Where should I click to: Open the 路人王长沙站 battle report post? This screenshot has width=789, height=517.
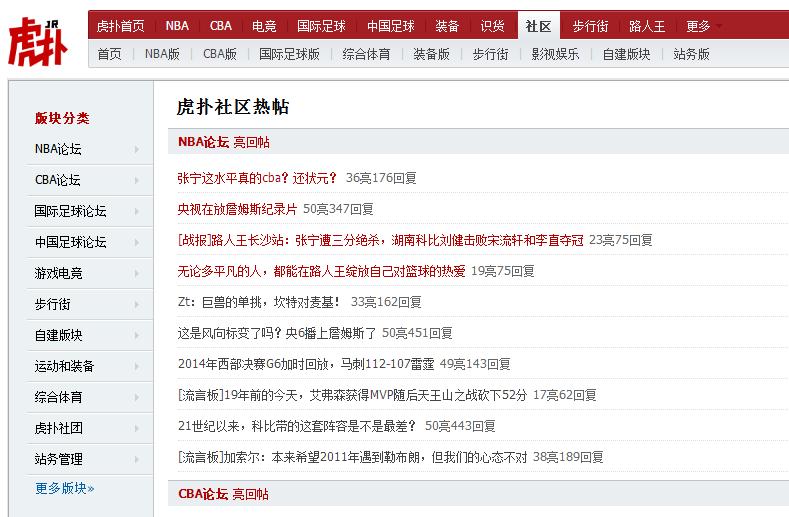(380, 240)
